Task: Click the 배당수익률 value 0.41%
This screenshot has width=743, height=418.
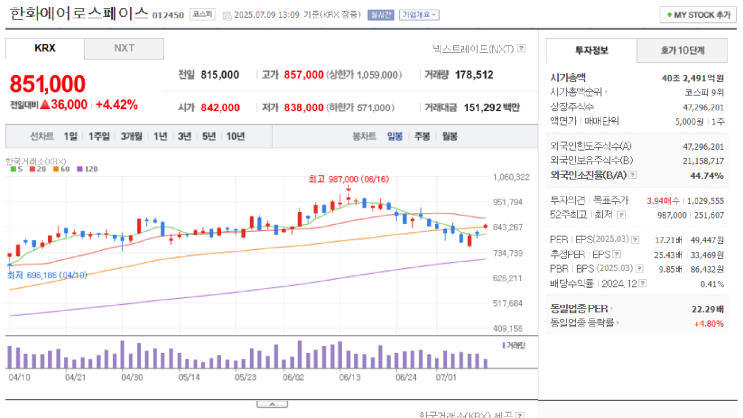Action: (x=712, y=284)
